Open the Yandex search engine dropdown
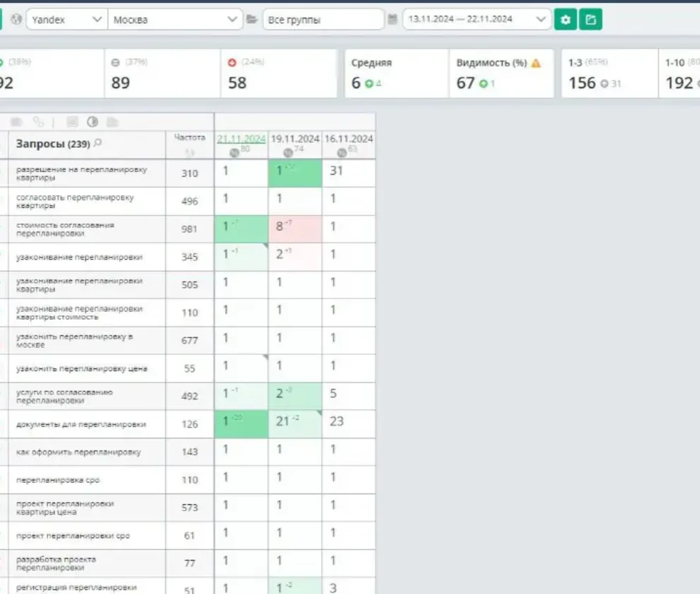The width and height of the screenshot is (700, 594). [67, 20]
